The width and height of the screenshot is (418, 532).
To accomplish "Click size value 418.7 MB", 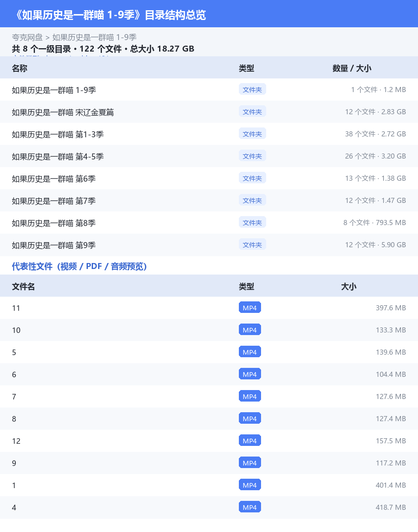I will pyautogui.click(x=391, y=507).
